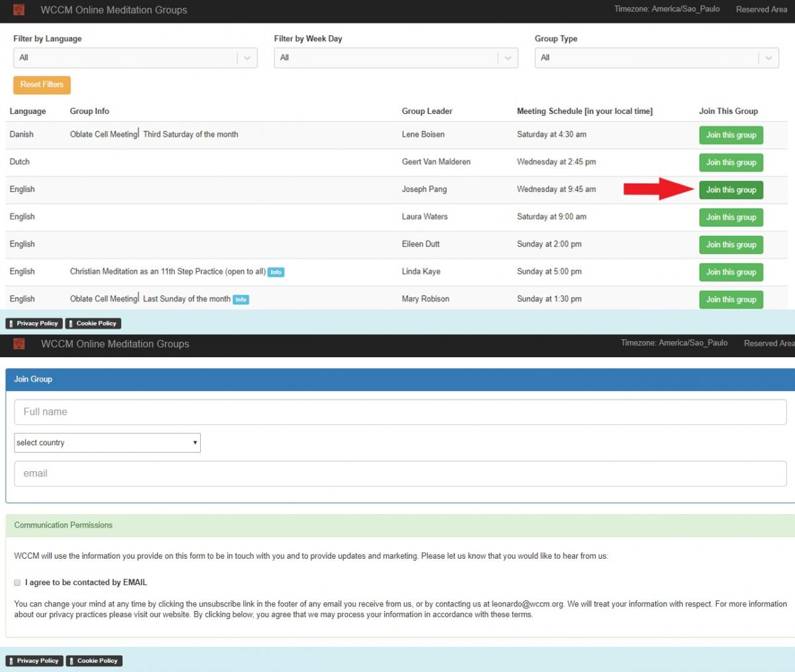Click the WCCM logo on the Join Group page
Screen dimensions: 795x672
19,344
